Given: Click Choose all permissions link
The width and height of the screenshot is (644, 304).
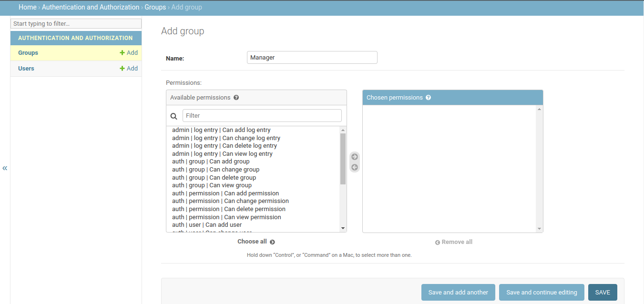Looking at the screenshot, I should click(x=256, y=242).
